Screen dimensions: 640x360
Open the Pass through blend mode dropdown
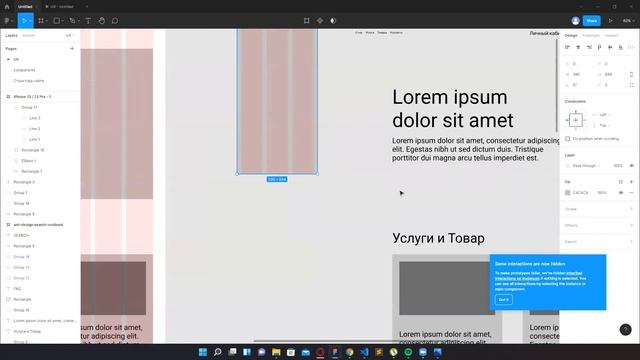pyautogui.click(x=586, y=166)
